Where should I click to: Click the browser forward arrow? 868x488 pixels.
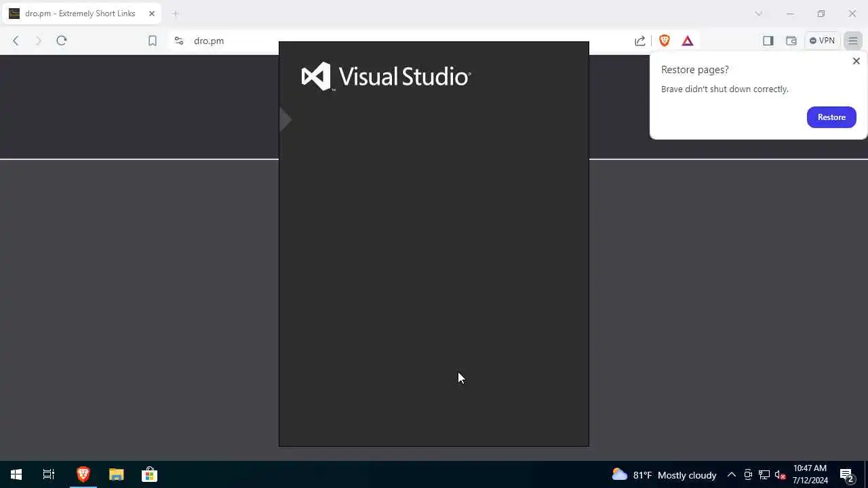pyautogui.click(x=38, y=41)
